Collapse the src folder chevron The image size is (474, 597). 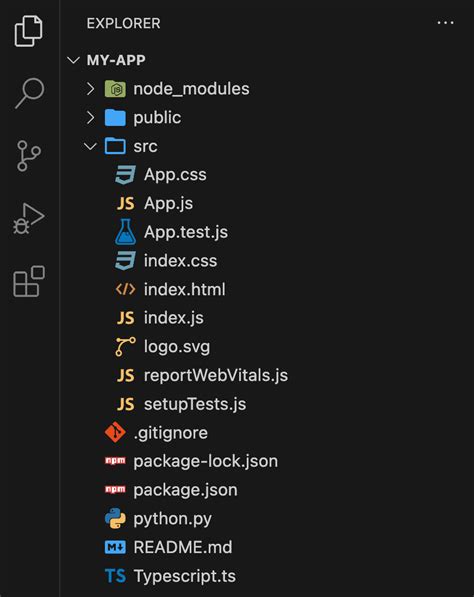pos(90,147)
